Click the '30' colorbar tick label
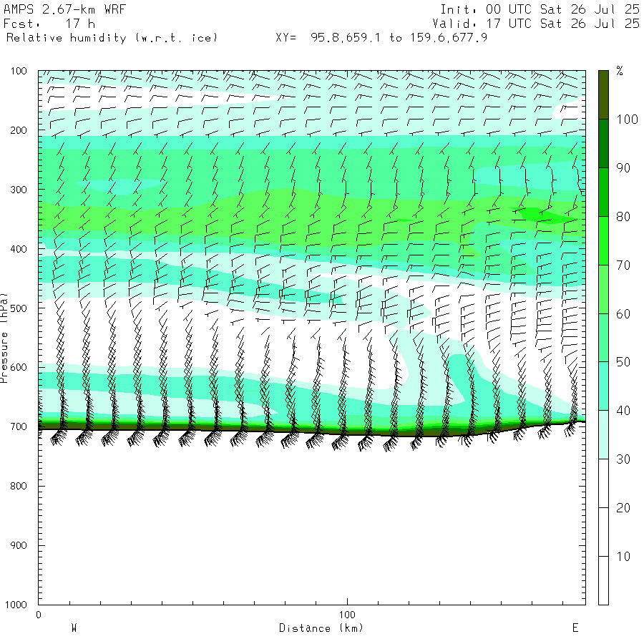This screenshot has width=644, height=644. click(623, 459)
